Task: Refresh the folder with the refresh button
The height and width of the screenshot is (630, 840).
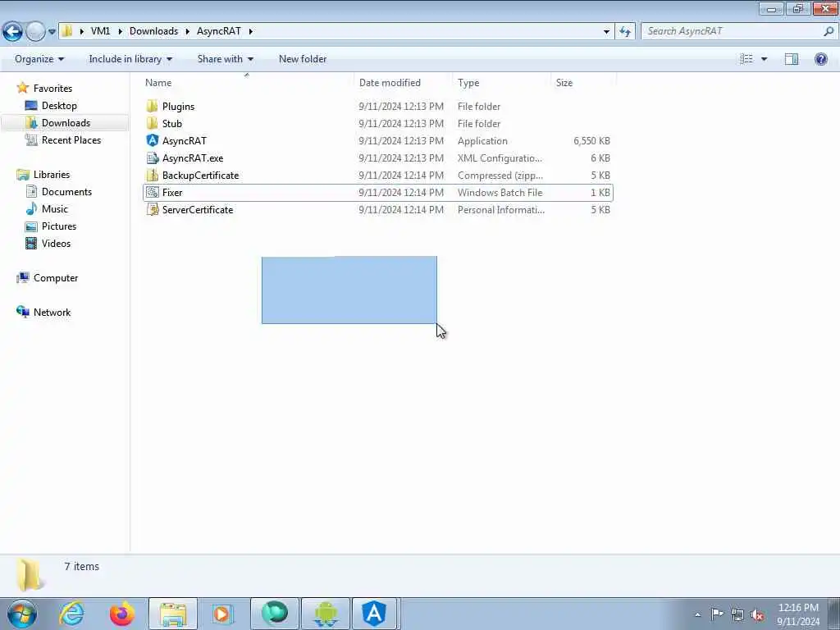Action: [x=624, y=32]
